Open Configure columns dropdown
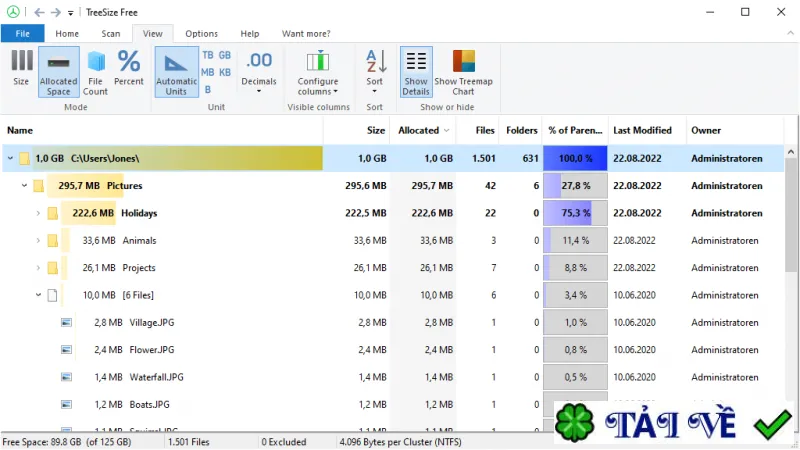 (x=318, y=71)
